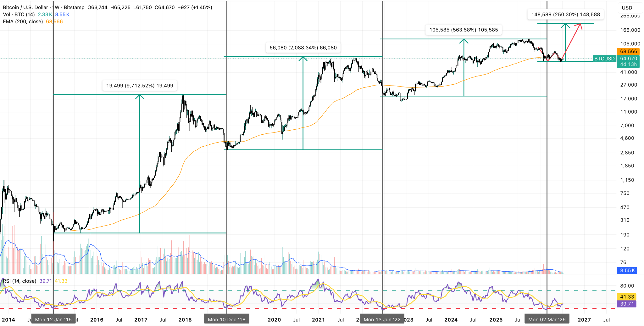Select the Vol · BTC (14) indicator legend

click(19, 14)
